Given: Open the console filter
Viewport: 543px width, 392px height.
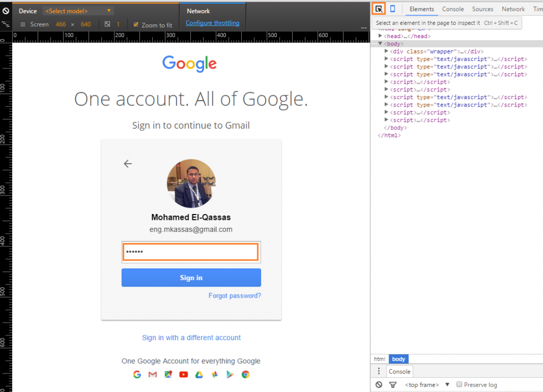Looking at the screenshot, I should click(392, 384).
